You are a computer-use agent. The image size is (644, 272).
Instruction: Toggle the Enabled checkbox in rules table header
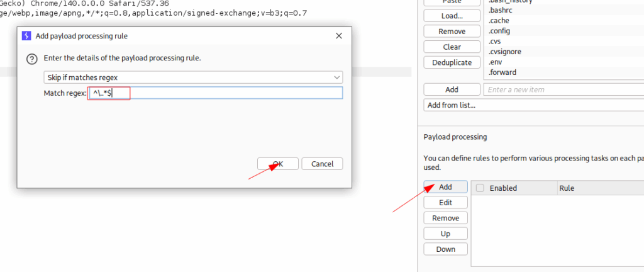click(x=480, y=188)
